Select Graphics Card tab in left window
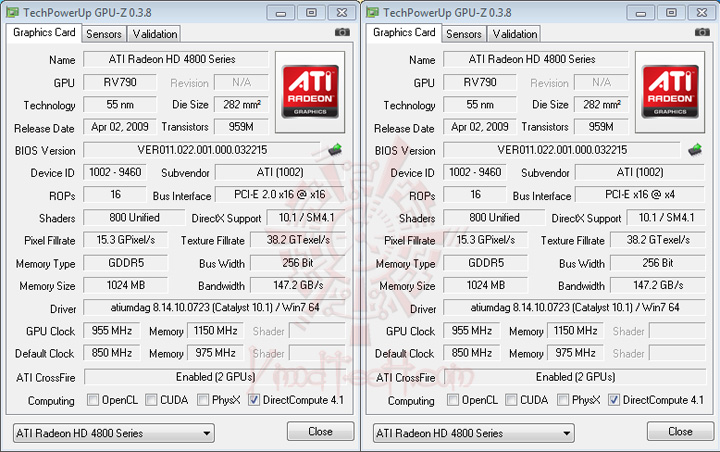Screen dimensions: 720x452 click(44, 33)
